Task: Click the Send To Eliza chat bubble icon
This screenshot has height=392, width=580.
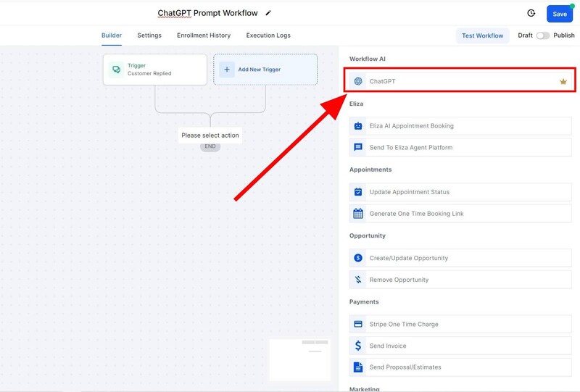Action: 358,147
